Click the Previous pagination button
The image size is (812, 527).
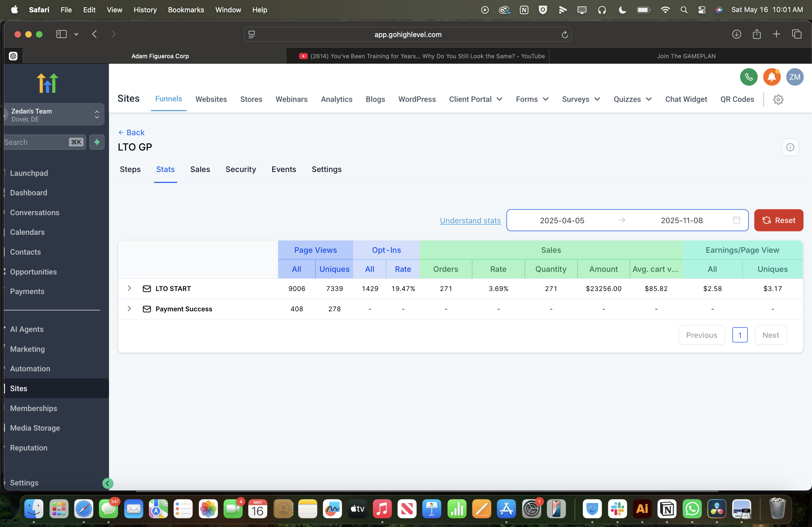[x=701, y=335]
